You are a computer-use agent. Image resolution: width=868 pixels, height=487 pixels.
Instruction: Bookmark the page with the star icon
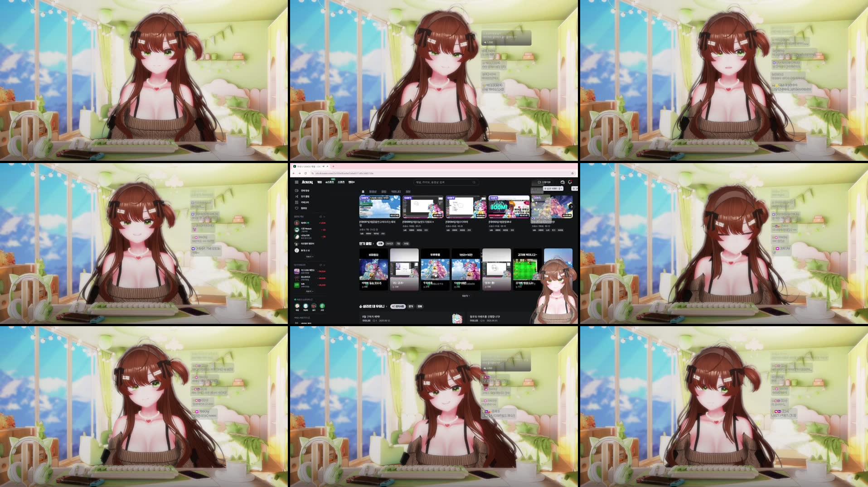coord(572,173)
